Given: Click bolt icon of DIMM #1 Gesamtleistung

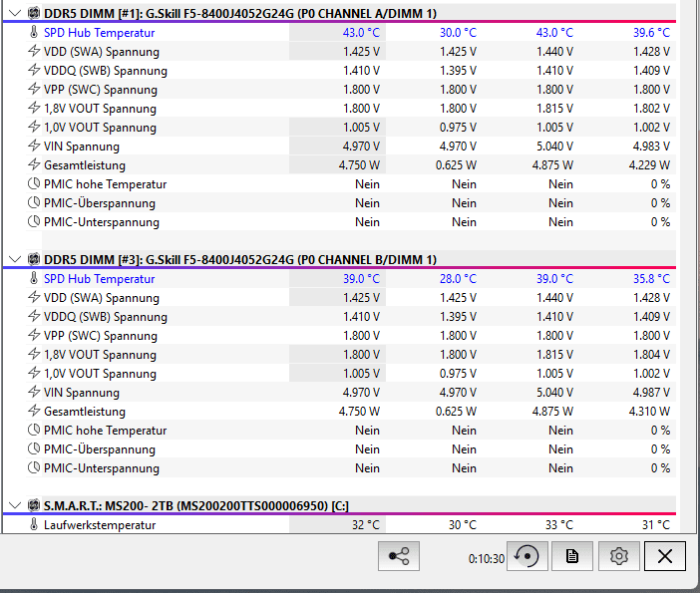Looking at the screenshot, I should (34, 164).
